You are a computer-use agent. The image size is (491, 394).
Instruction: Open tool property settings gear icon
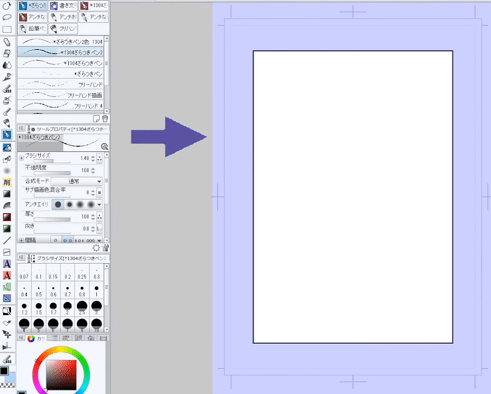(96, 248)
